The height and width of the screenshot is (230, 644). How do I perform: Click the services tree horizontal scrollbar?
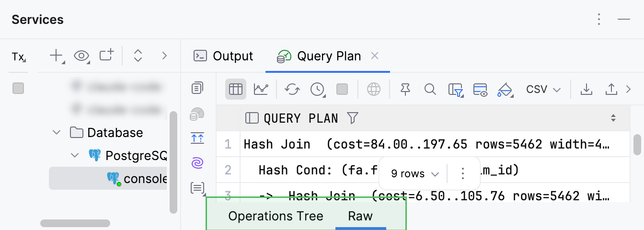click(75, 223)
